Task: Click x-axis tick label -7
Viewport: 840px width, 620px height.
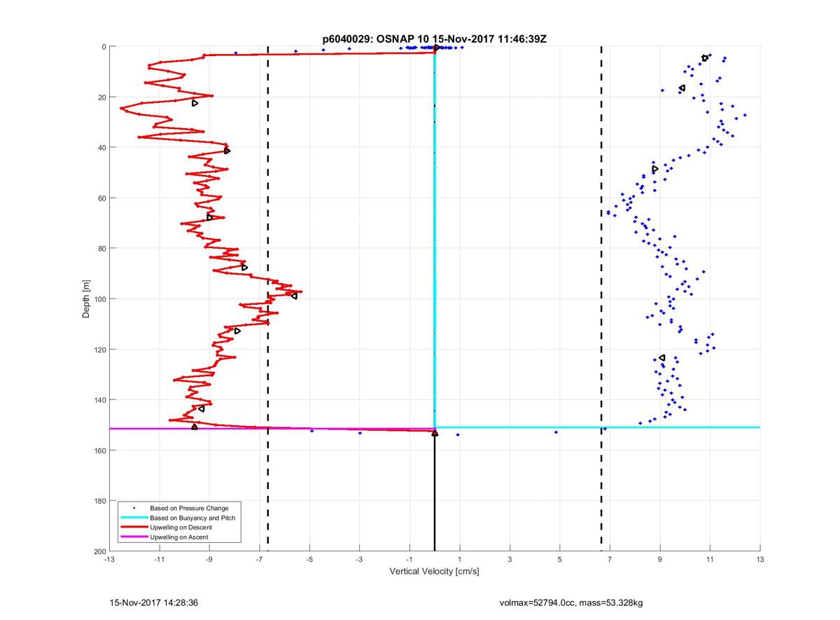Action: tap(259, 559)
